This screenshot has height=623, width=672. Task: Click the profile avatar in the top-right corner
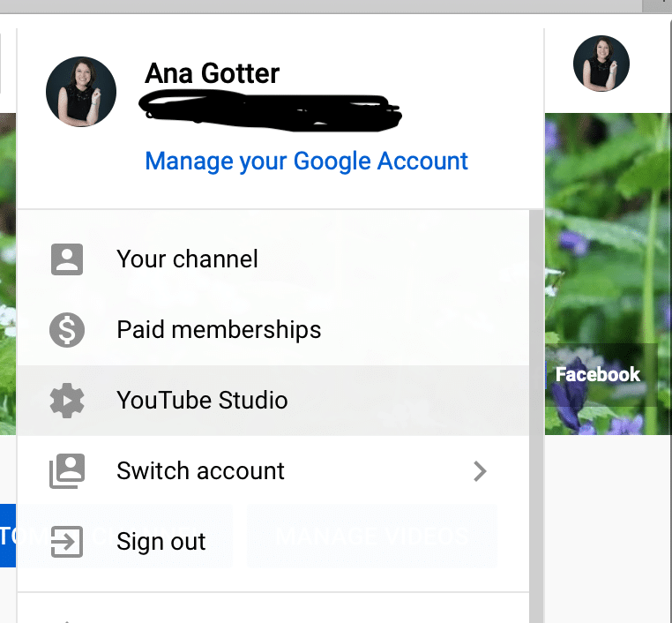[601, 64]
